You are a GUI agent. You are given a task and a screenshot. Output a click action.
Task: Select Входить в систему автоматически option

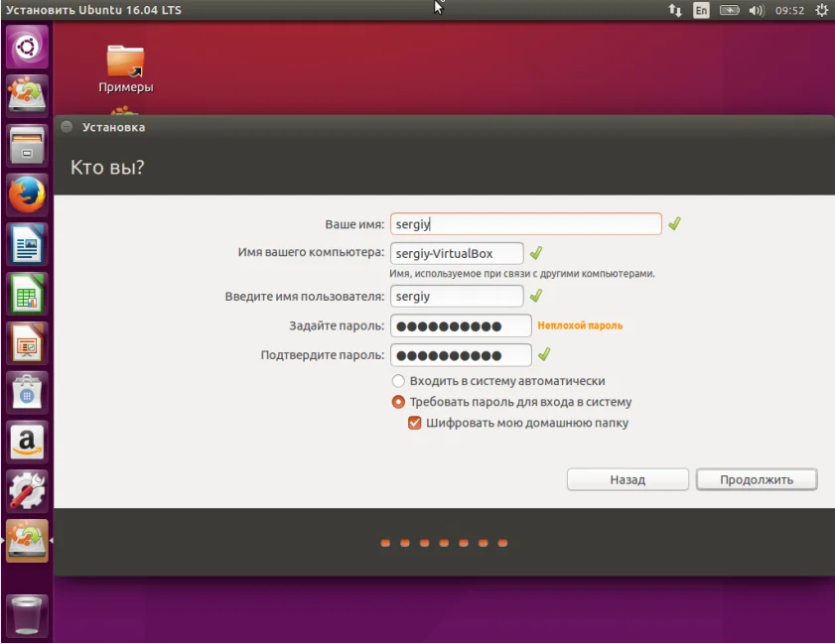coord(499,381)
